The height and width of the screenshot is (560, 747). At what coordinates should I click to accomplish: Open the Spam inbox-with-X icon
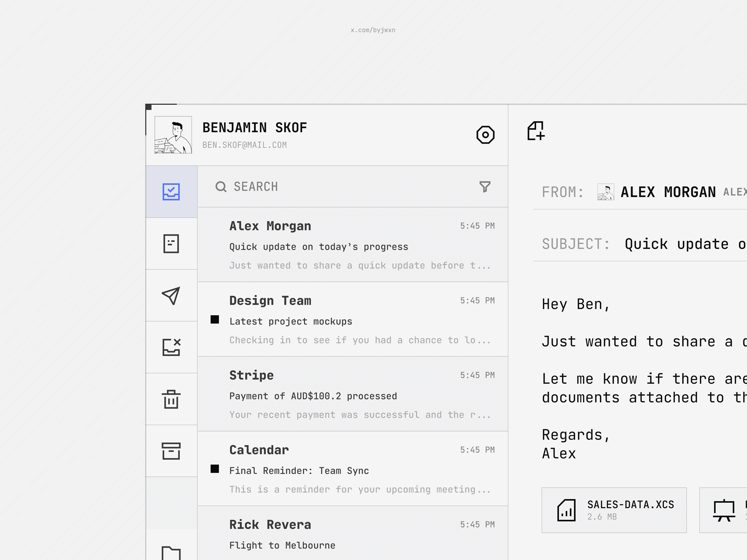[x=171, y=347]
